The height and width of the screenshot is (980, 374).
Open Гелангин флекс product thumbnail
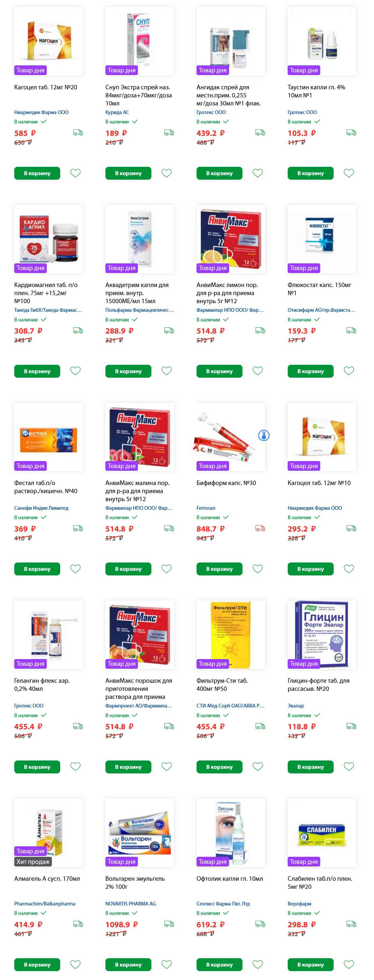(49, 635)
